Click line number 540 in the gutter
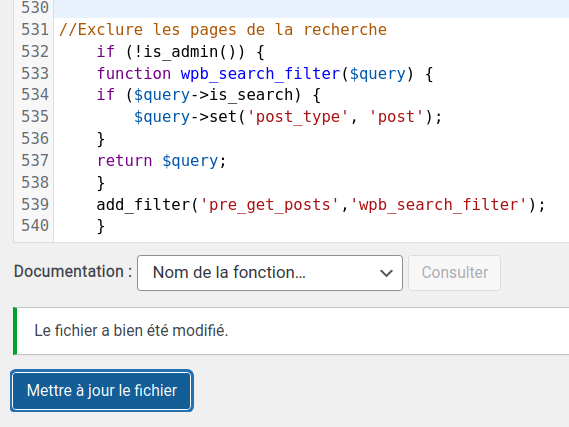 [x=35, y=226]
